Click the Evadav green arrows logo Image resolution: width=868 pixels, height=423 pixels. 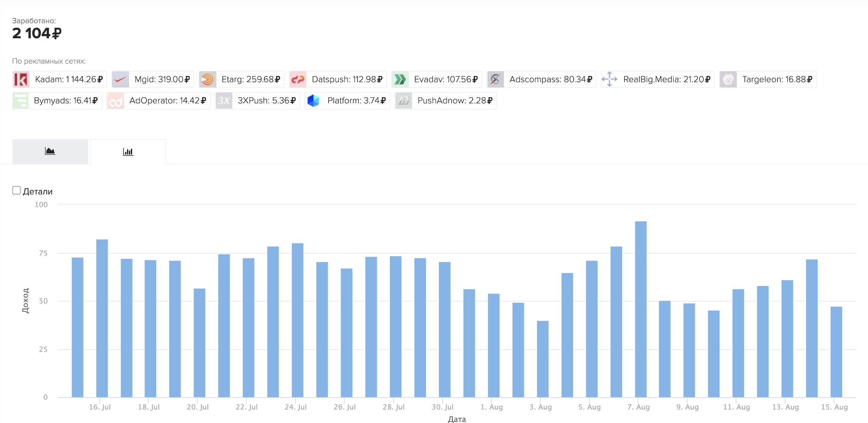(x=400, y=79)
